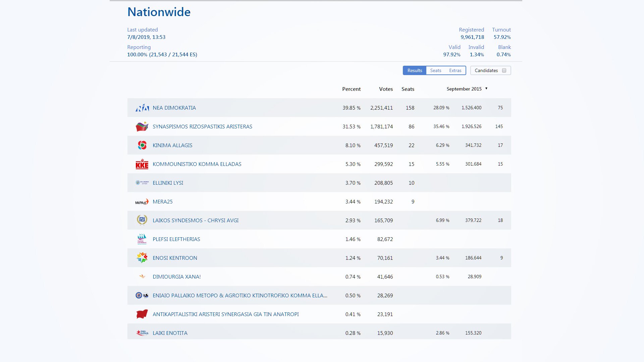
Task: Click the Nea Dimokratia party logo
Action: [142, 108]
